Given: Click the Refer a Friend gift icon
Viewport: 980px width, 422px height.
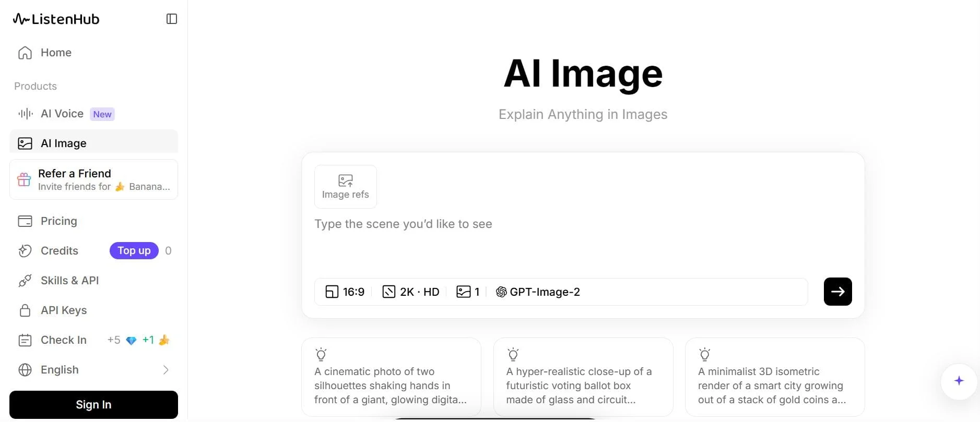Looking at the screenshot, I should pos(24,179).
